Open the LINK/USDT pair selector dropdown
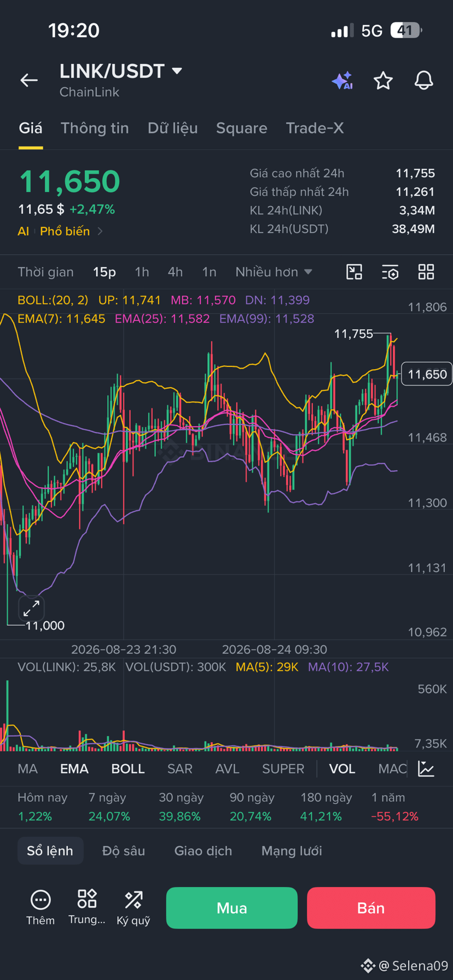The width and height of the screenshot is (453, 980). pyautogui.click(x=120, y=71)
